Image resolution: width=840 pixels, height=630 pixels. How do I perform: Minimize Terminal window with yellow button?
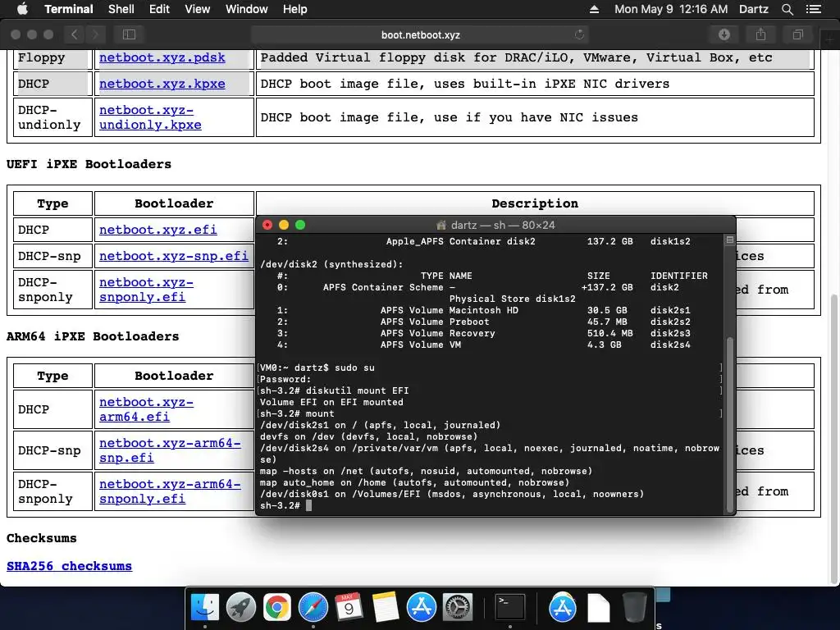click(x=284, y=225)
